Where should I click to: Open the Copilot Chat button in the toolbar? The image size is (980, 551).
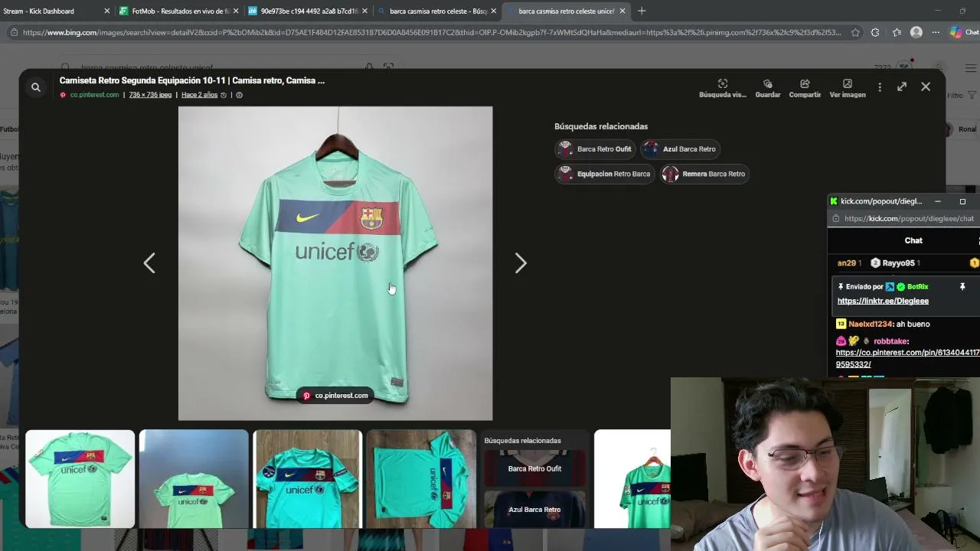point(963,33)
